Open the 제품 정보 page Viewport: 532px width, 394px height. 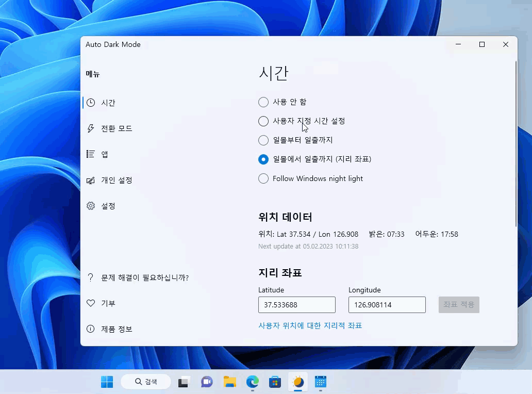coord(117,329)
